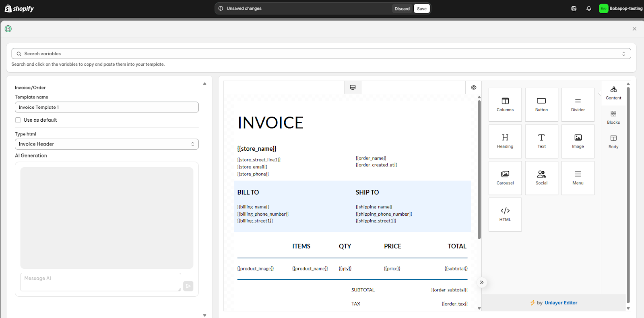
Task: Open the Shopify notifications bell
Action: pos(589,8)
